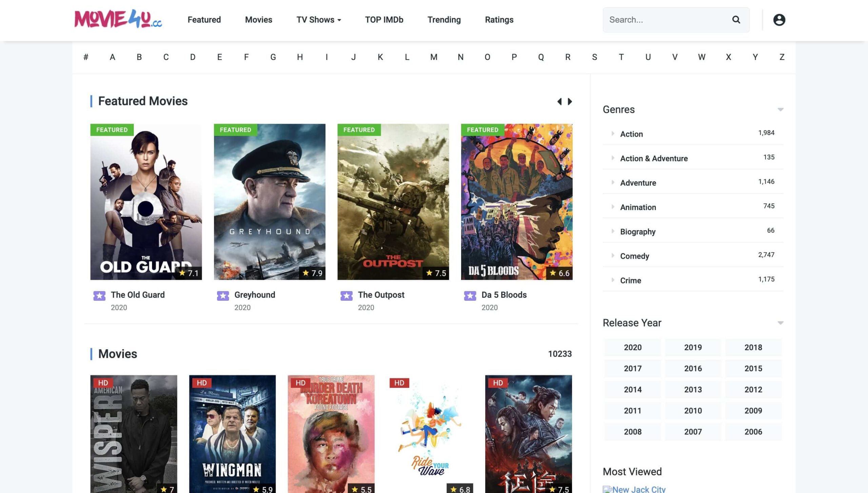Viewport: 868px width, 493px height.
Task: Go to previous featured movies arrow
Action: click(x=559, y=101)
